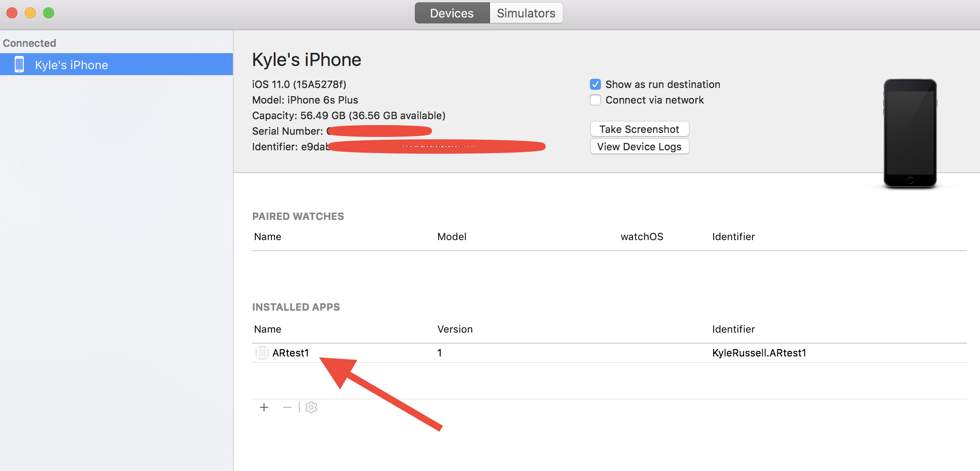Open the gear actions menu for apps
This screenshot has height=471, width=980.
coord(311,407)
